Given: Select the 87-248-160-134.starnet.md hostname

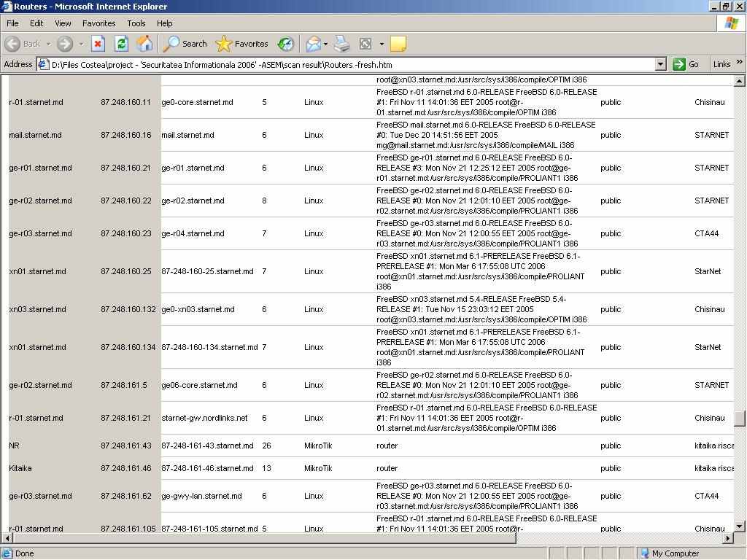Looking at the screenshot, I should [209, 348].
